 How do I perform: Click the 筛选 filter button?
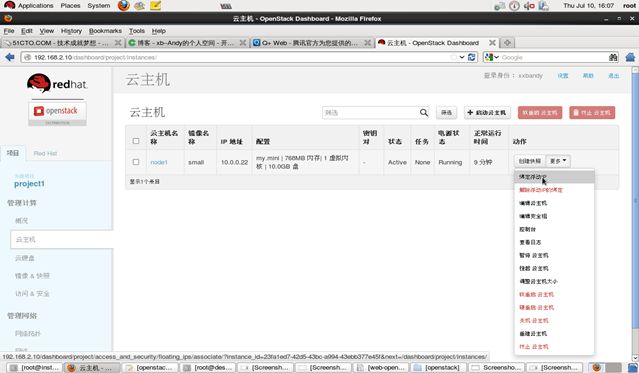coord(446,113)
